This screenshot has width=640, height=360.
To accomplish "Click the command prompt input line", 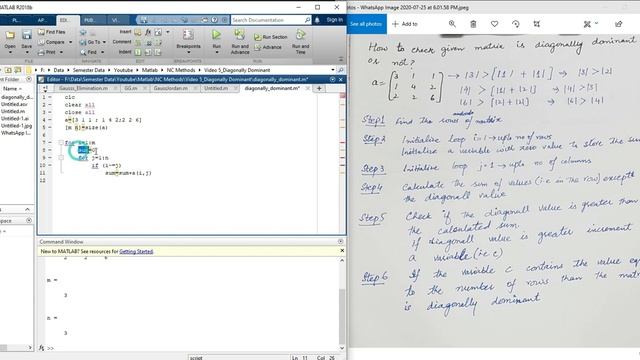I will click(195, 348).
